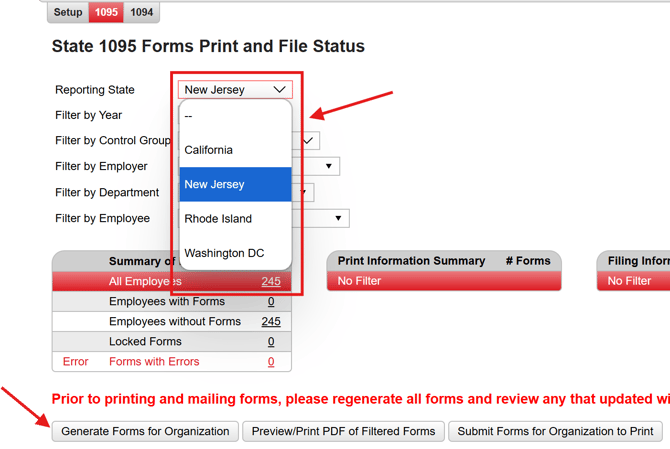Expand the Filter by Control Group dropdown
This screenshot has height=449, width=670.
coord(308,141)
